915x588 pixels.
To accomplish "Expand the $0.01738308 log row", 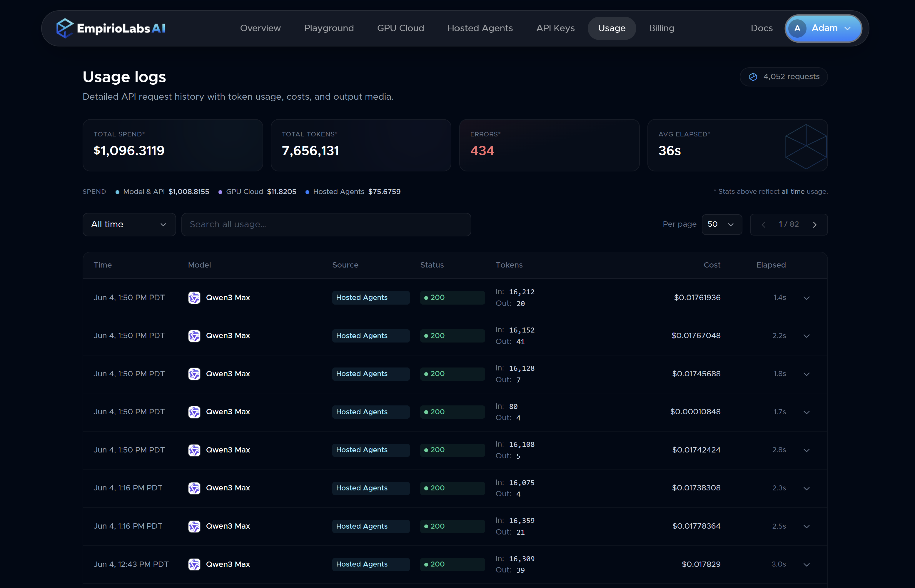I will click(807, 488).
